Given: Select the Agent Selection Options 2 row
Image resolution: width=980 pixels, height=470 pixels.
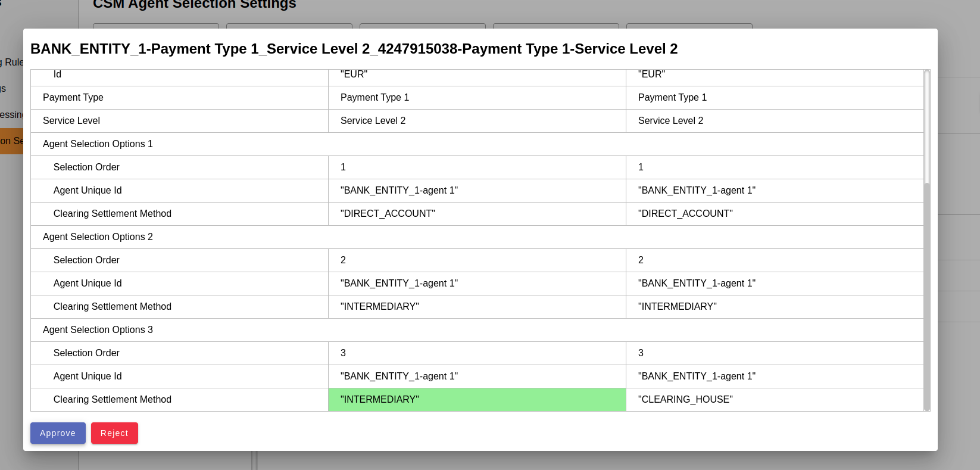Looking at the screenshot, I should point(98,237).
